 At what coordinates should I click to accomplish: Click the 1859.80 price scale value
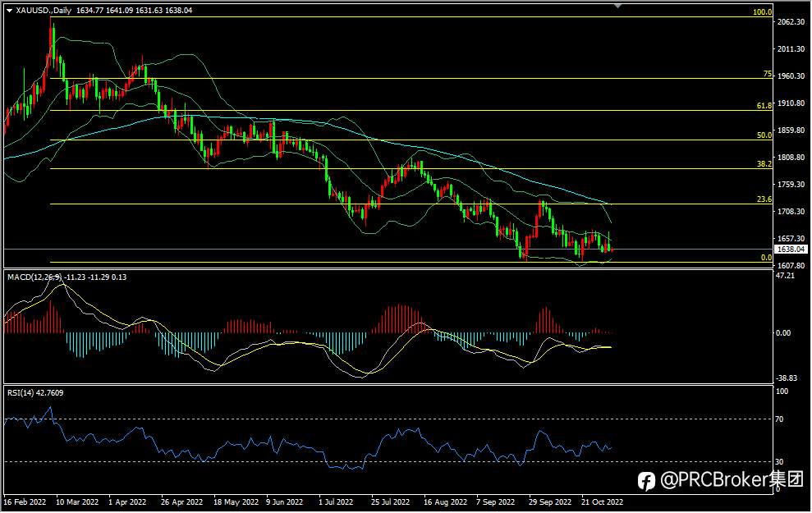click(x=791, y=131)
